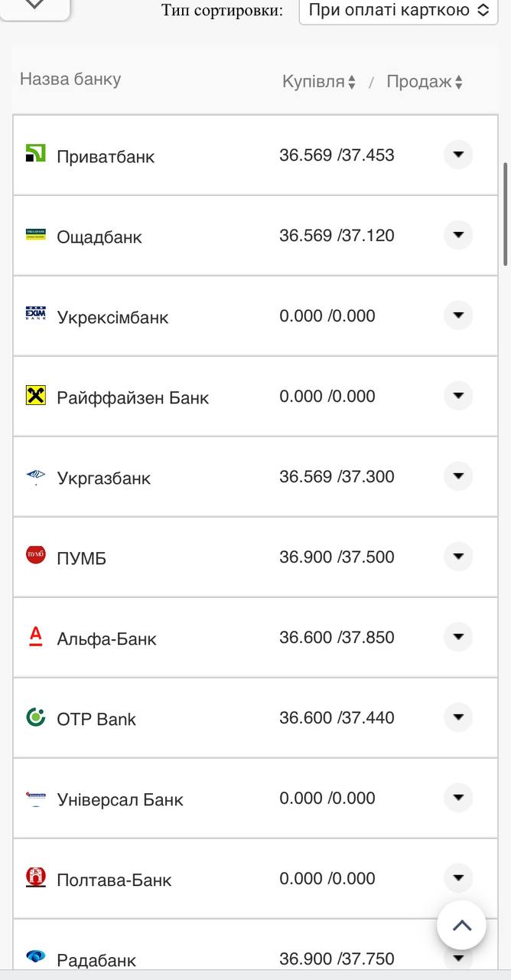Click the page scrollbar thumb

(x=505, y=214)
